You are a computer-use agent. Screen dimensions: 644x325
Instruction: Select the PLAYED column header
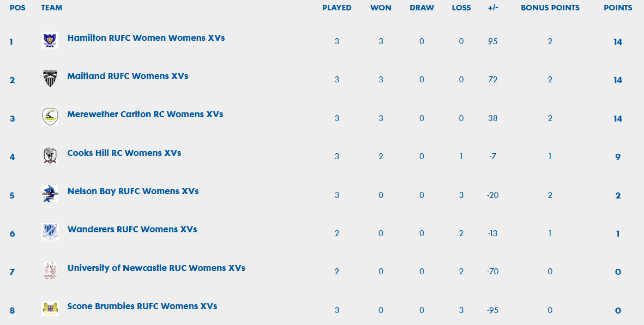(337, 8)
